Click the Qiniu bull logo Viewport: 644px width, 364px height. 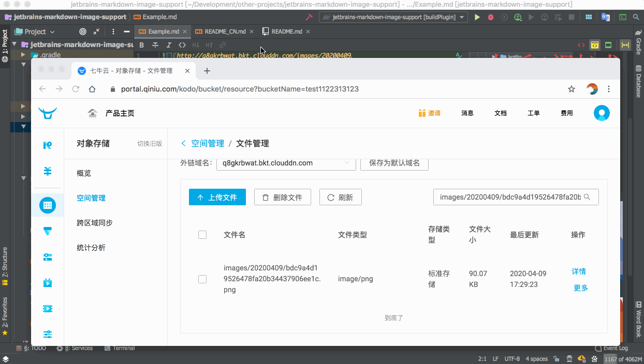tap(48, 113)
